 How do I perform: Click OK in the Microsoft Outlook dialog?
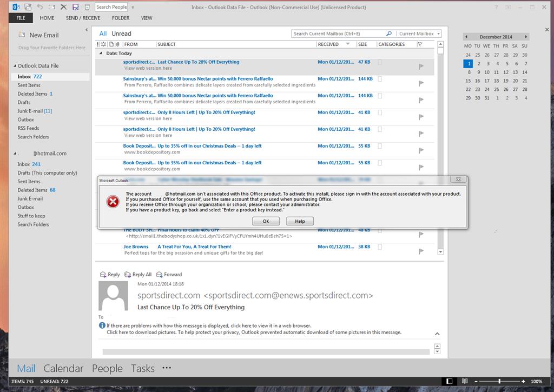click(x=266, y=221)
